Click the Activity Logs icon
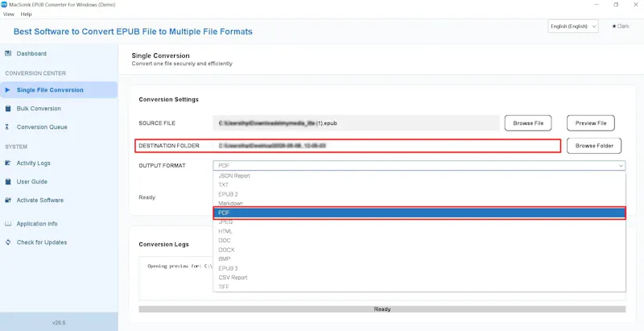Viewport: 644px width, 331px height. 8,163
